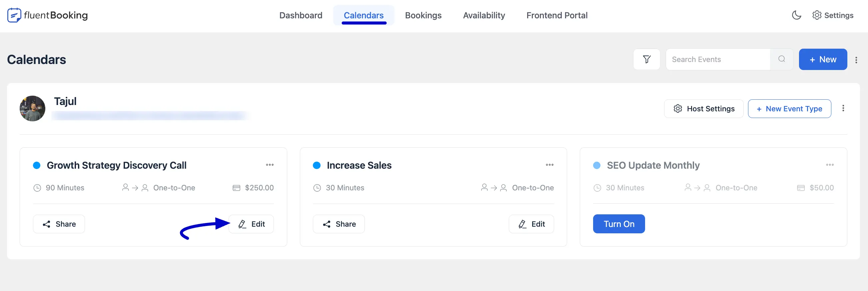Click New Event Type button
The width and height of the screenshot is (868, 291).
[x=789, y=109]
